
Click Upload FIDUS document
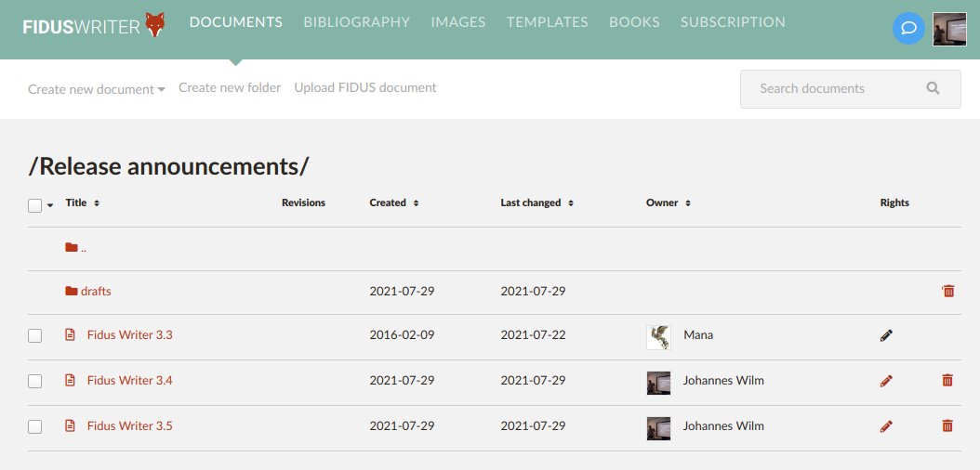tap(365, 87)
